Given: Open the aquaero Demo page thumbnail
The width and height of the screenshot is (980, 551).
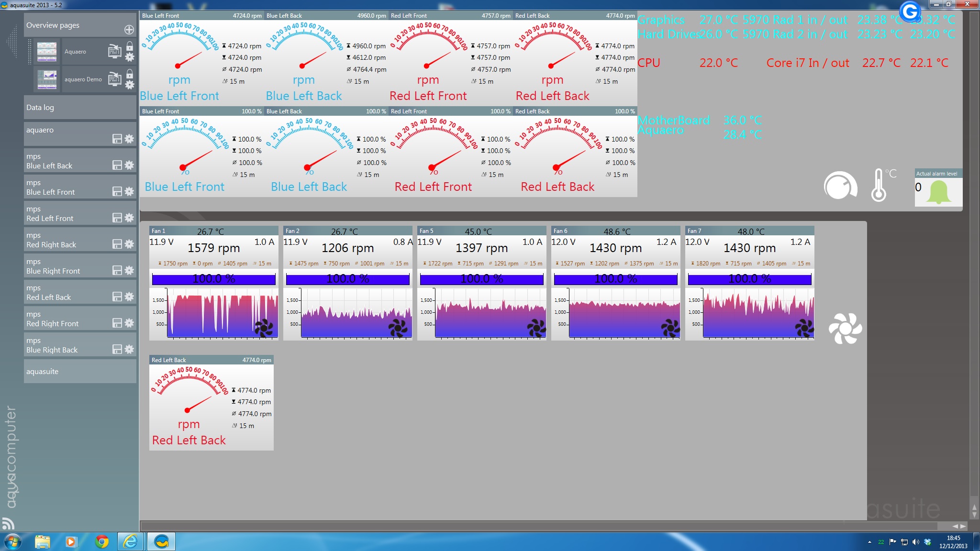Looking at the screenshot, I should click(47, 79).
